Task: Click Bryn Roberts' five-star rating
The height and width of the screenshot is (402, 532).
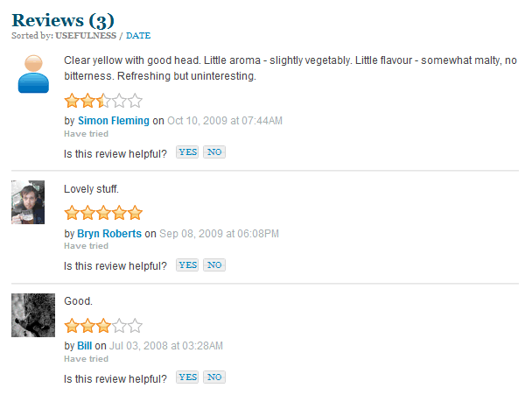Action: [x=102, y=213]
